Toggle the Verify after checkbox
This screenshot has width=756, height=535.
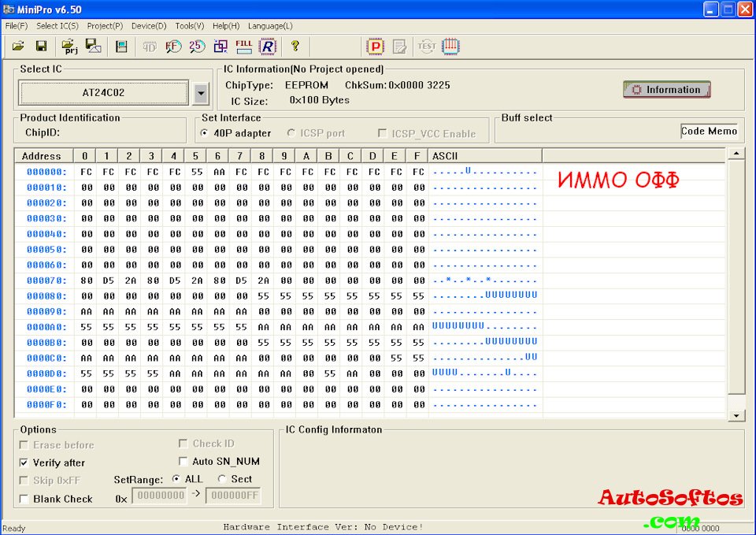click(x=24, y=463)
